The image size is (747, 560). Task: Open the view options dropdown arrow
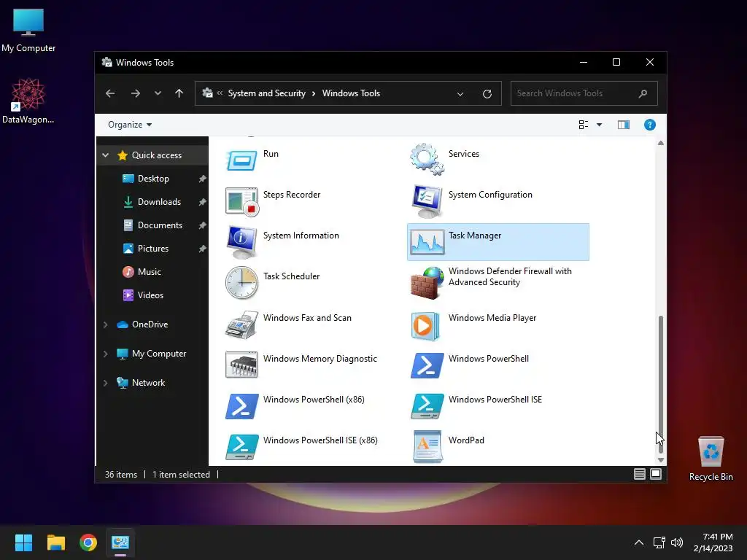600,125
